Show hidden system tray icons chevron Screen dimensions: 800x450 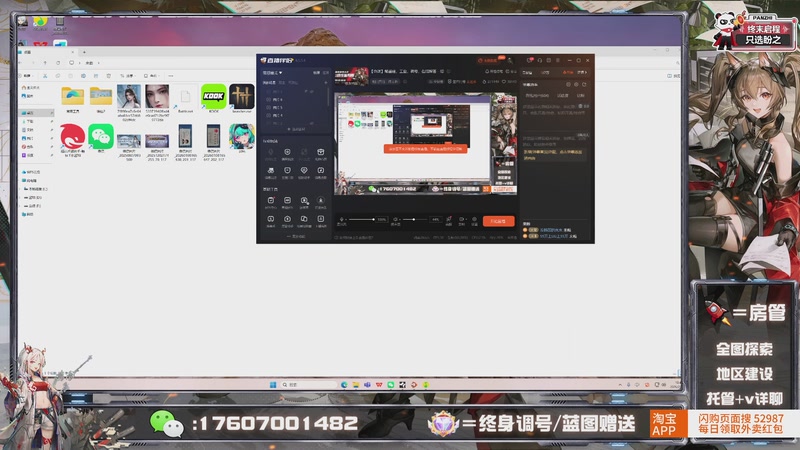620,385
